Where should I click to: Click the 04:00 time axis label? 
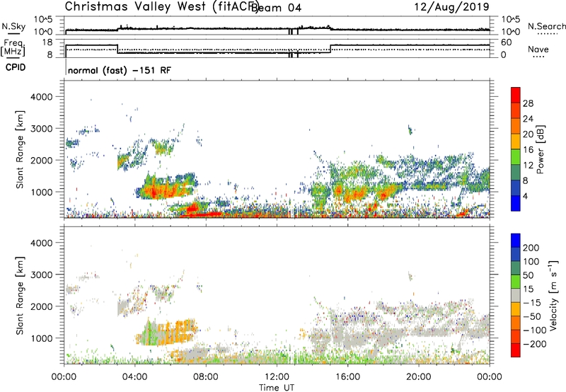(x=134, y=377)
